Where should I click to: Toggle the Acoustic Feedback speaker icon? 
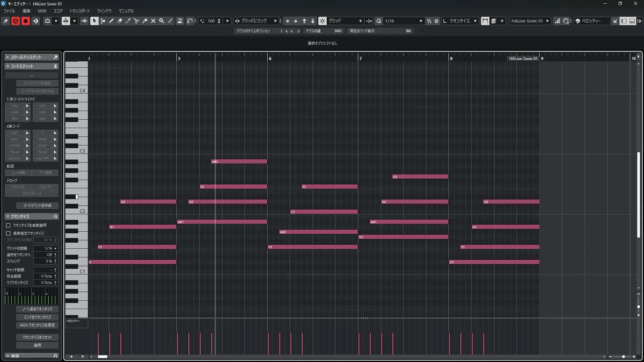click(x=84, y=21)
